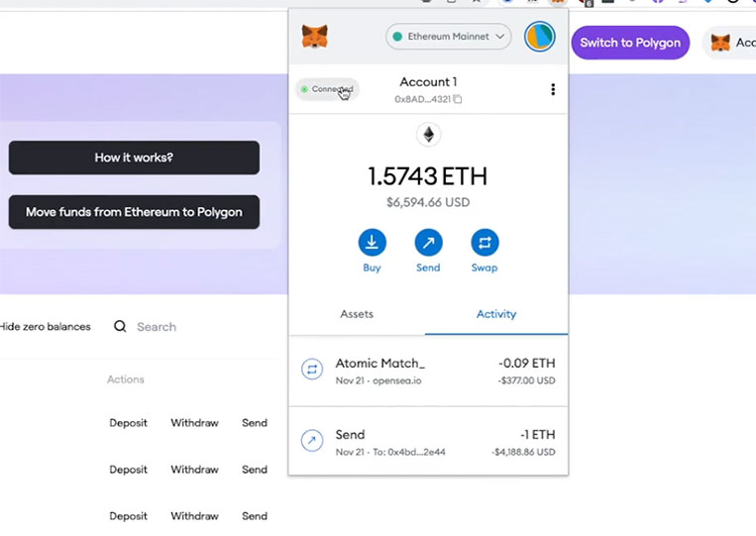The width and height of the screenshot is (756, 536).
Task: Click the Buy download icon button
Action: [x=372, y=243]
